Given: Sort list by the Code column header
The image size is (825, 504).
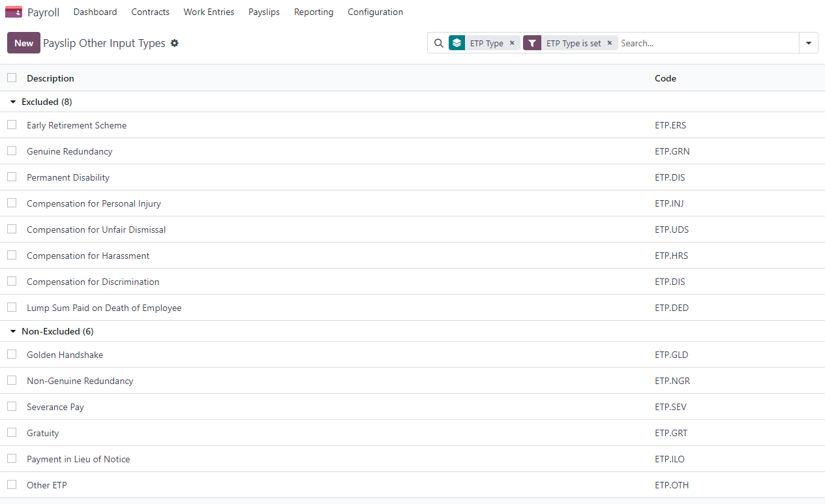Looking at the screenshot, I should tap(665, 78).
